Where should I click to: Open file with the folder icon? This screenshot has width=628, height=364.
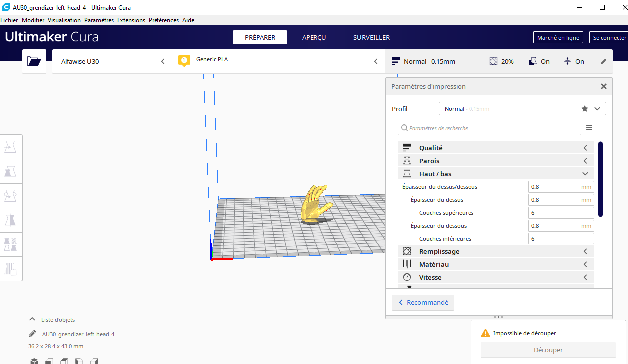pyautogui.click(x=34, y=61)
